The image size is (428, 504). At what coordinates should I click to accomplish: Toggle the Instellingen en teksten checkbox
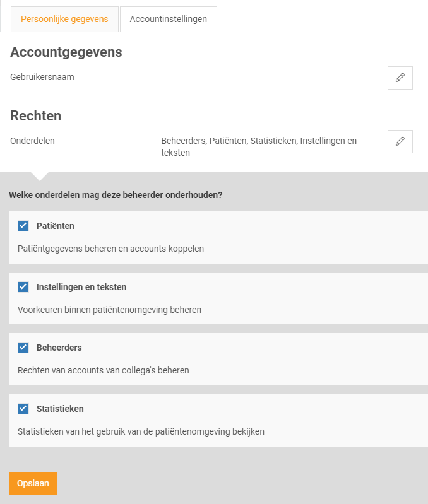pos(23,287)
